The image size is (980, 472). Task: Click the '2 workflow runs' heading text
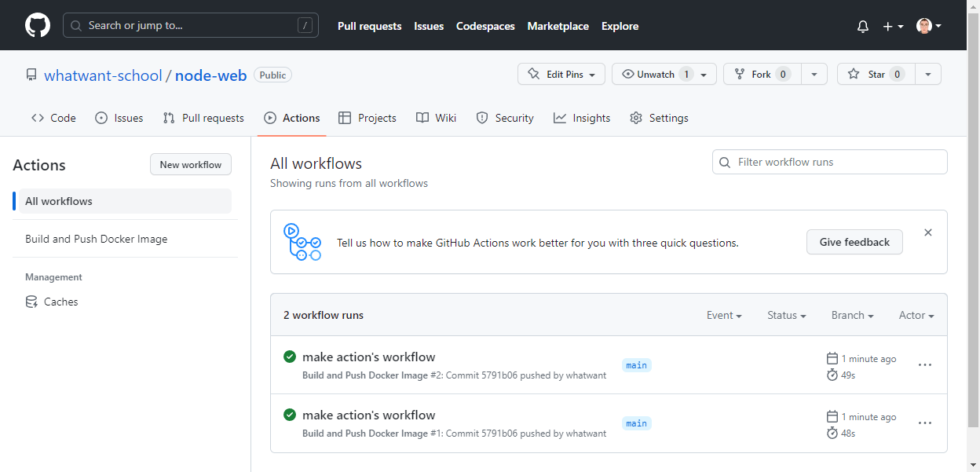coord(324,315)
